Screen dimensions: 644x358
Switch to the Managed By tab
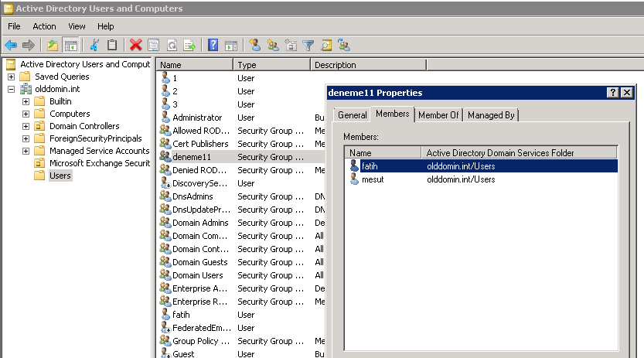(491, 115)
